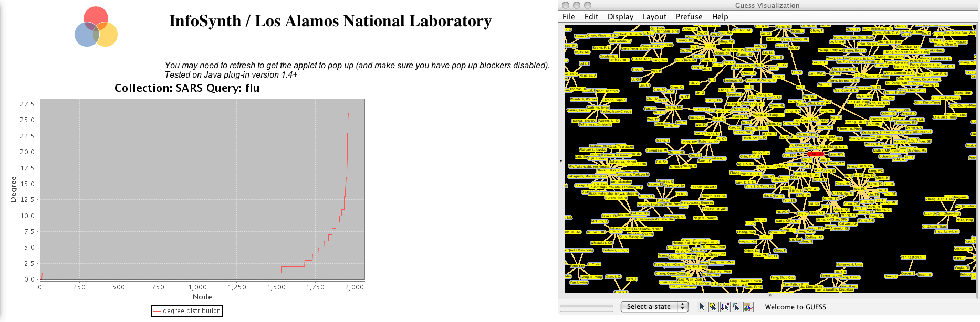Screen dimensions: 980x322
Task: Open the Edit menu
Action: pyautogui.click(x=591, y=17)
